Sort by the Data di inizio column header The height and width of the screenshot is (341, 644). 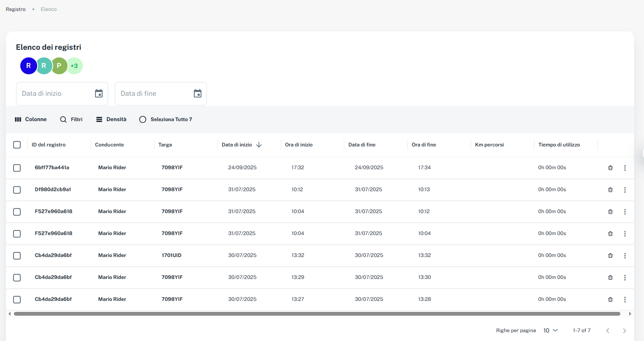[x=237, y=145]
